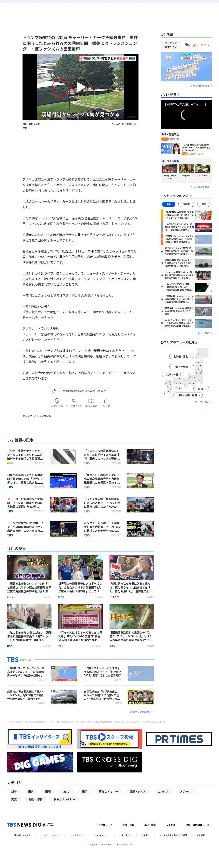Screen dimensions: 219x868
Task: Open the Japan weather map image
Action: pyautogui.click(x=186, y=67)
